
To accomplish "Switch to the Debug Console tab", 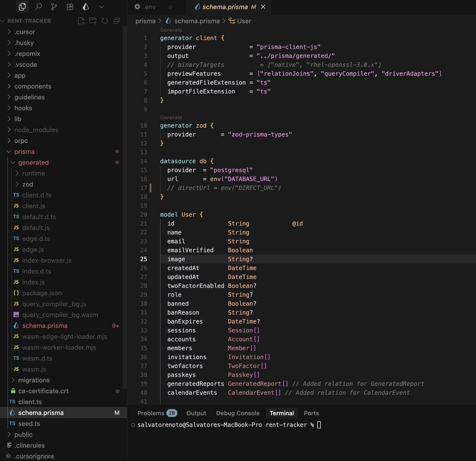I will click(238, 413).
